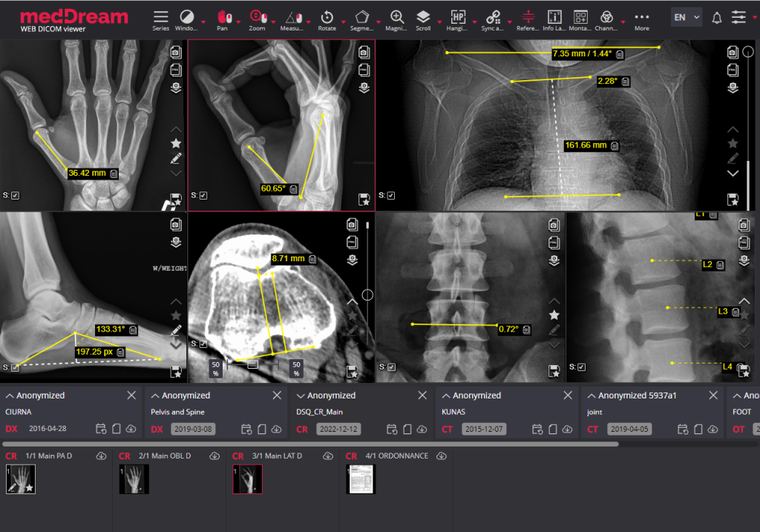Click the knee CT image scroll slider handle
The width and height of the screenshot is (760, 532).
[367, 295]
